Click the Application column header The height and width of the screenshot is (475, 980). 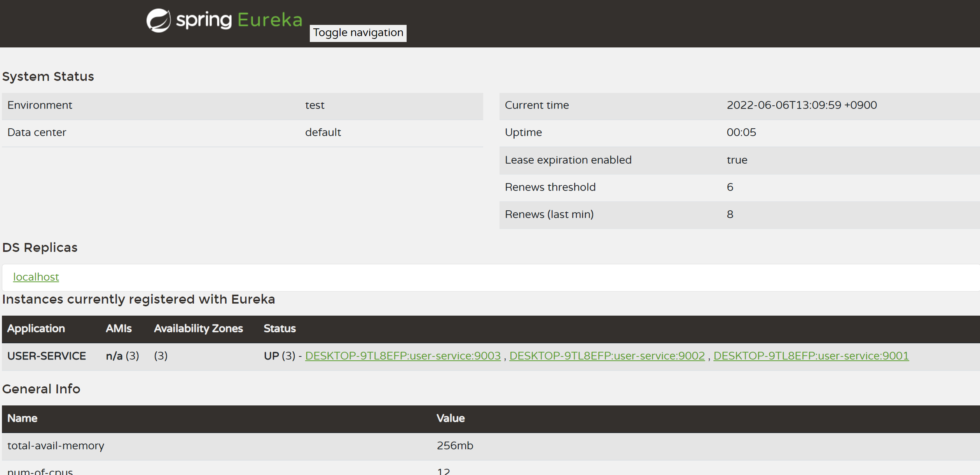click(x=36, y=329)
